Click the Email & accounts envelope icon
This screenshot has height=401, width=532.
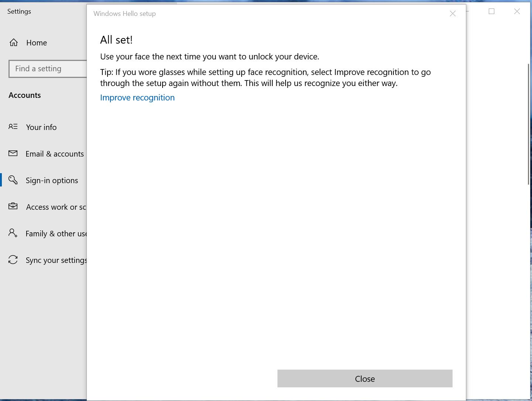(13, 153)
